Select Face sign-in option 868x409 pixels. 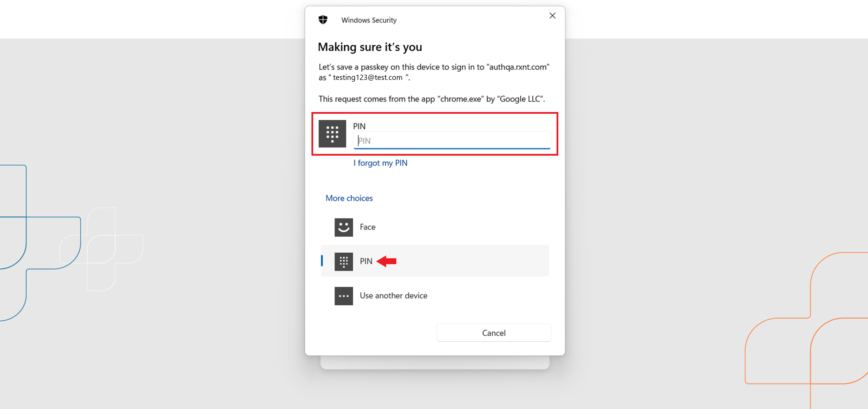click(368, 227)
